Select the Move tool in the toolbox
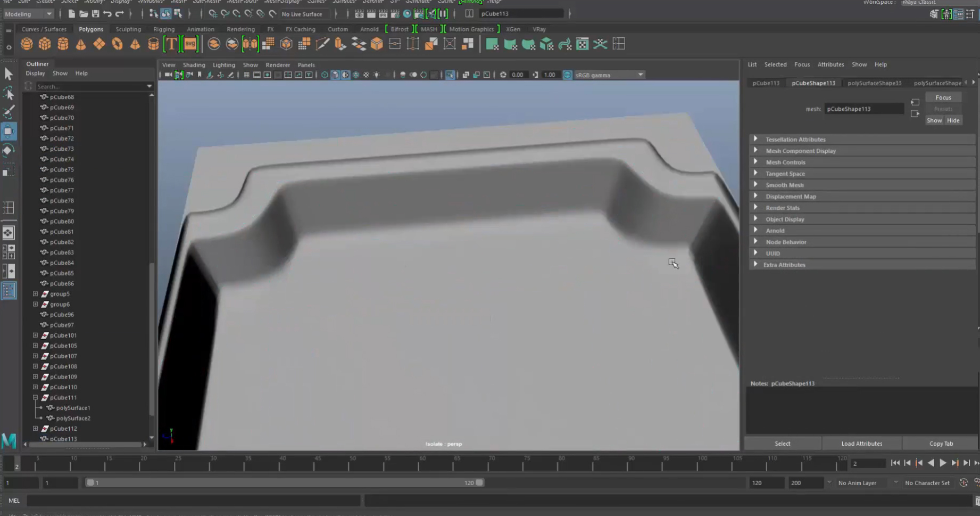Viewport: 980px width, 516px height. [9, 131]
